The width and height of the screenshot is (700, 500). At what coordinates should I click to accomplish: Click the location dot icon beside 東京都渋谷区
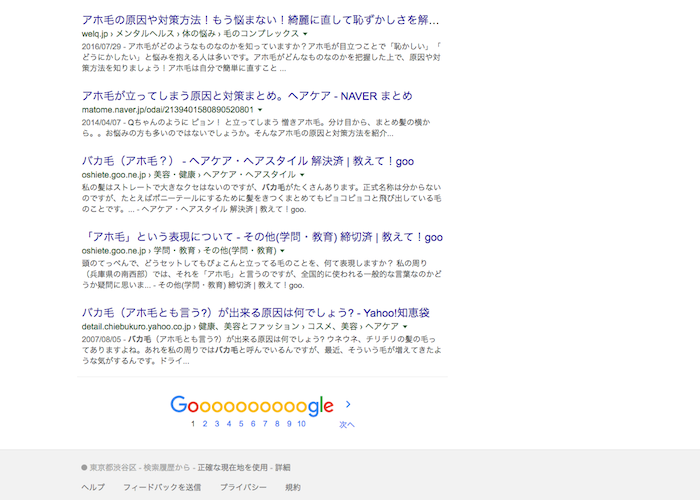84,467
